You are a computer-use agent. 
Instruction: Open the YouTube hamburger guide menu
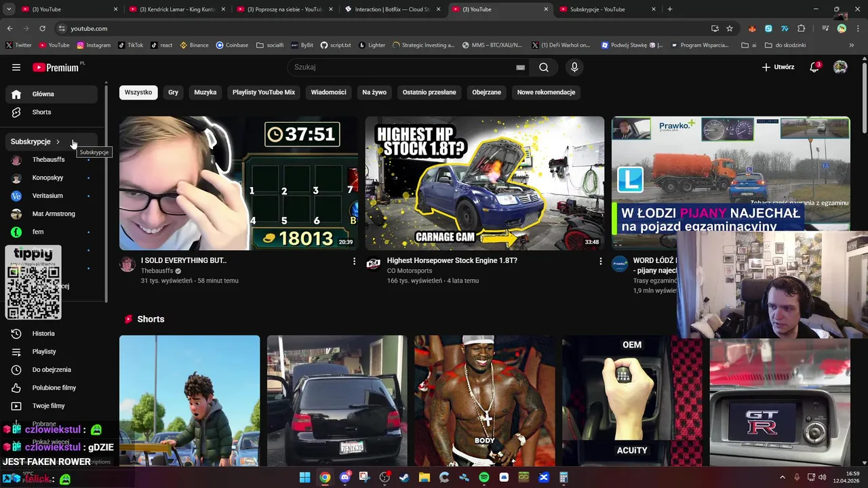(16, 67)
